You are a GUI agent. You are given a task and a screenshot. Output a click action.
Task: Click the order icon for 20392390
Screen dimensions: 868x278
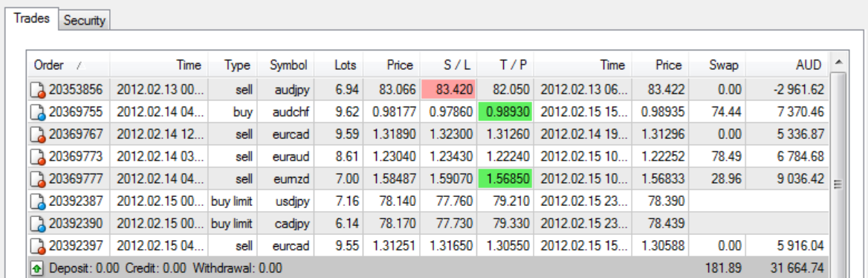[38, 224]
